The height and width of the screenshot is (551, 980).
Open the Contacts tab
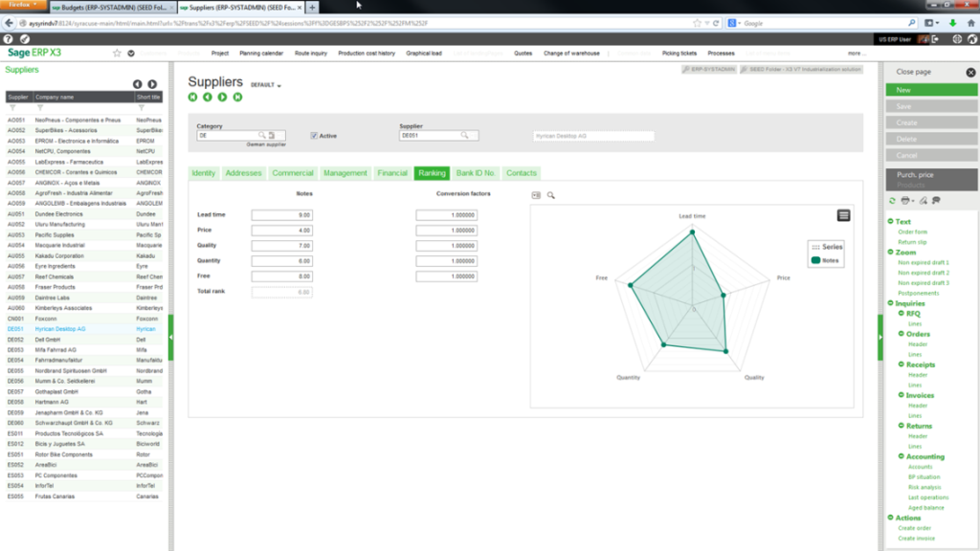[x=521, y=173]
